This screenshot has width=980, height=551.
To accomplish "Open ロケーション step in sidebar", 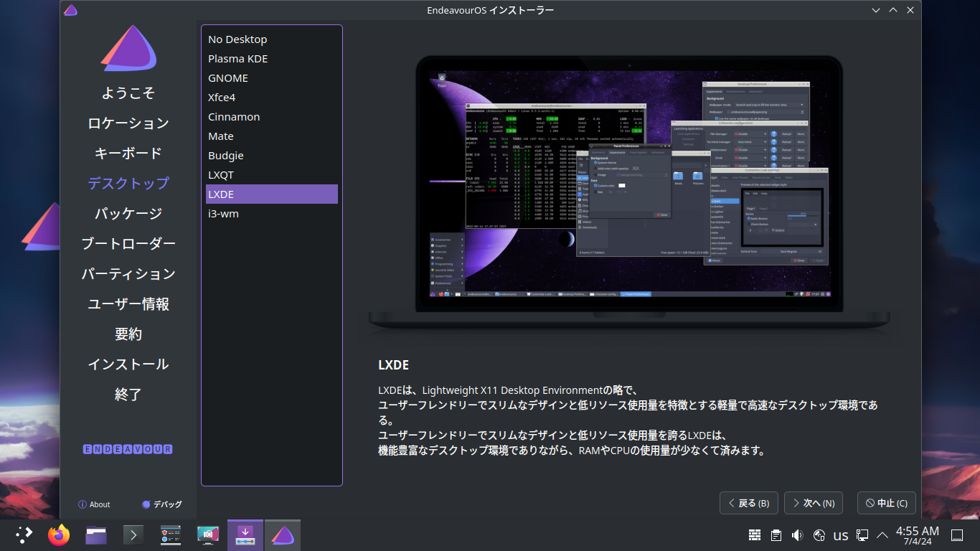I will coord(128,123).
